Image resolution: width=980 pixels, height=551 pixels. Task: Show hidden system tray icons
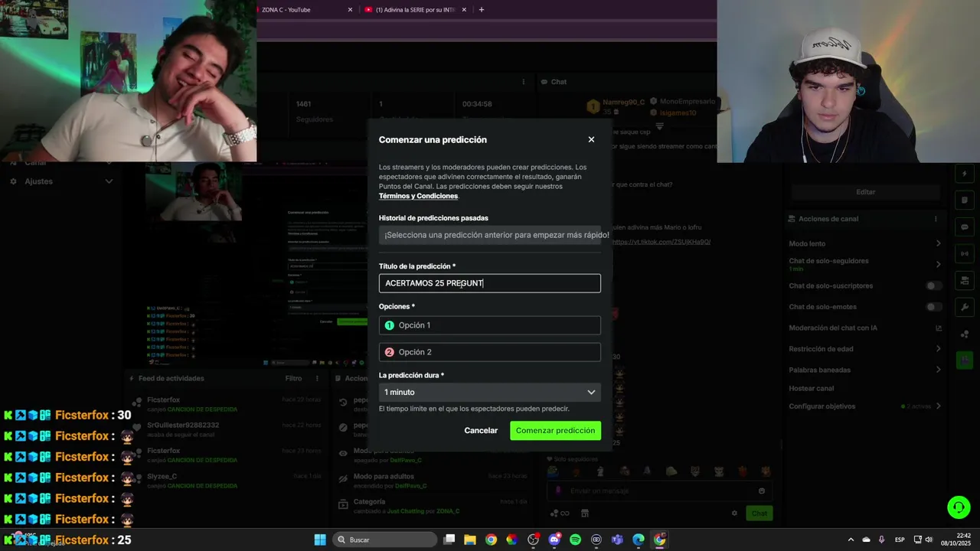pos(851,540)
